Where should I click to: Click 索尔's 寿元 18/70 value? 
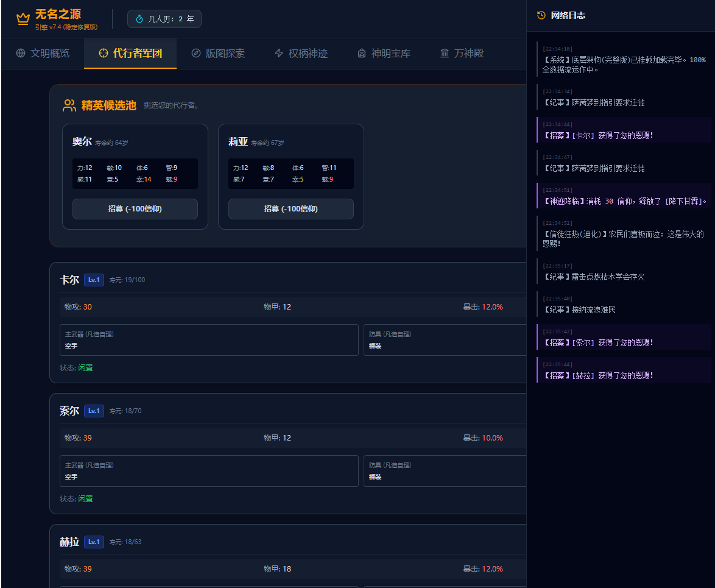click(125, 411)
